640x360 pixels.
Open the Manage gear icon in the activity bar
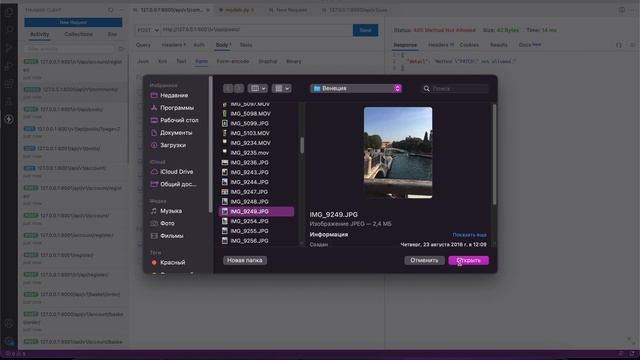(x=9, y=341)
